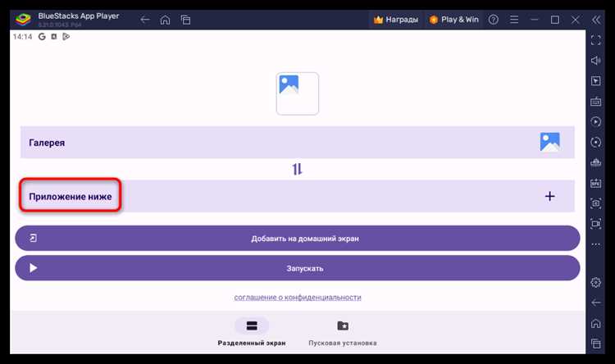615x364 pixels.
Task: Click the sidebar home icon
Action: pos(596,323)
